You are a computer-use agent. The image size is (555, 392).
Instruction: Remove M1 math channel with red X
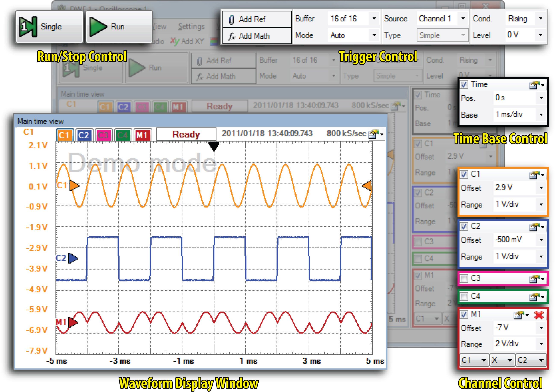(539, 315)
